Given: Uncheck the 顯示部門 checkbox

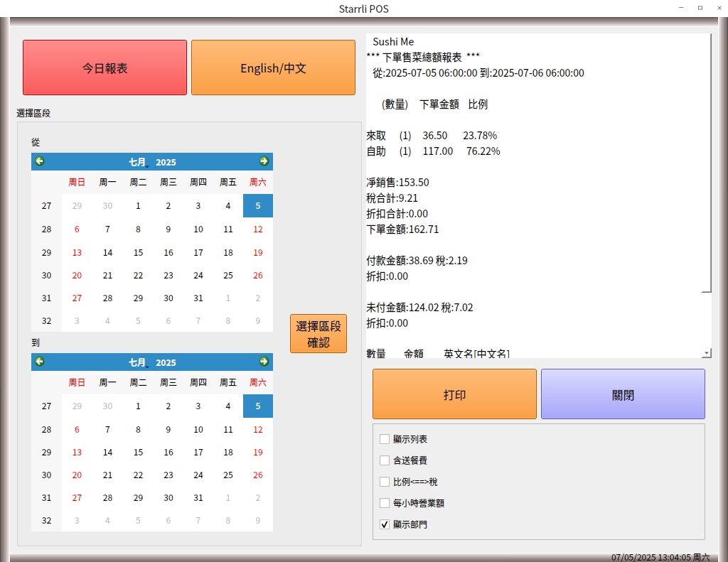Looking at the screenshot, I should 385,524.
